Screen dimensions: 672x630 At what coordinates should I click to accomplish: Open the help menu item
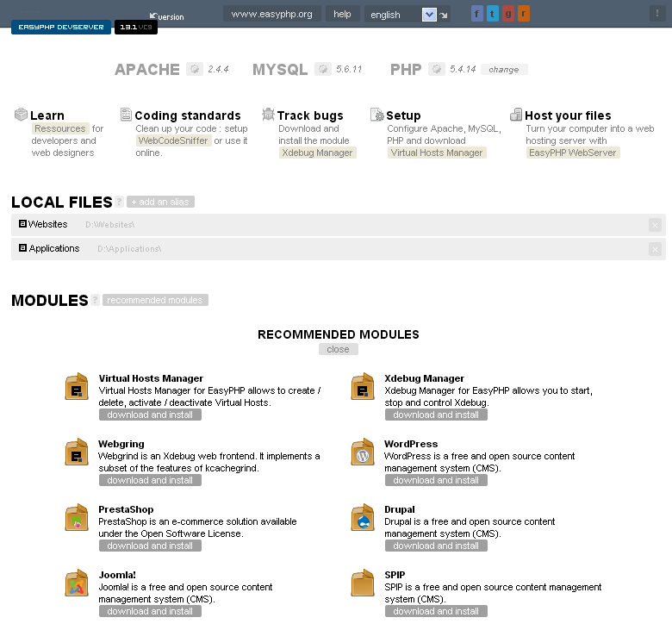[342, 14]
